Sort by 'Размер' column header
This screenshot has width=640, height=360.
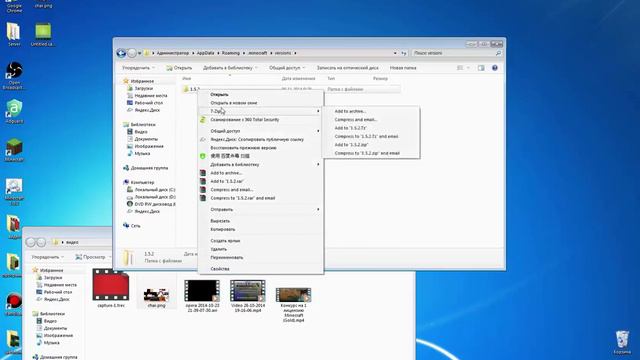(380, 78)
